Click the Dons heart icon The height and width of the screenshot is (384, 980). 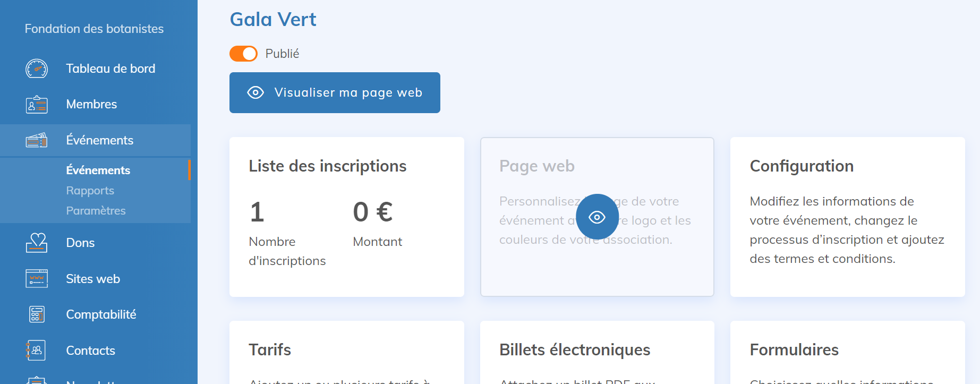tap(37, 243)
